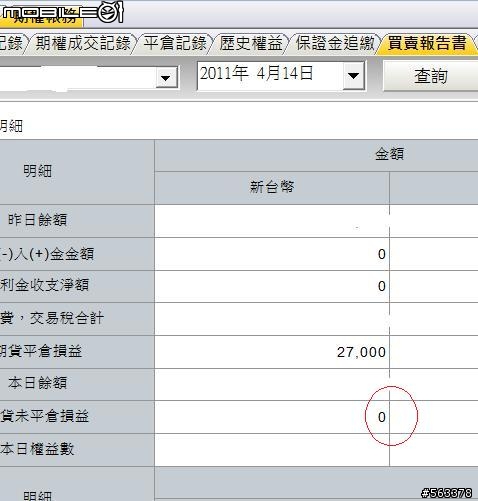Image resolution: width=478 pixels, height=501 pixels.
Task: Switch to the 平倉記錄 tab
Action: [x=175, y=43]
